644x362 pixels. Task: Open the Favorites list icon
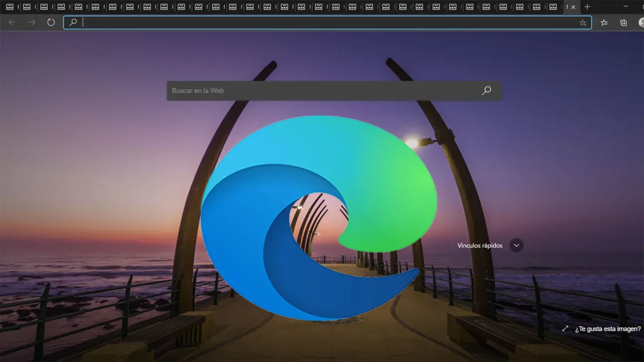(x=604, y=23)
